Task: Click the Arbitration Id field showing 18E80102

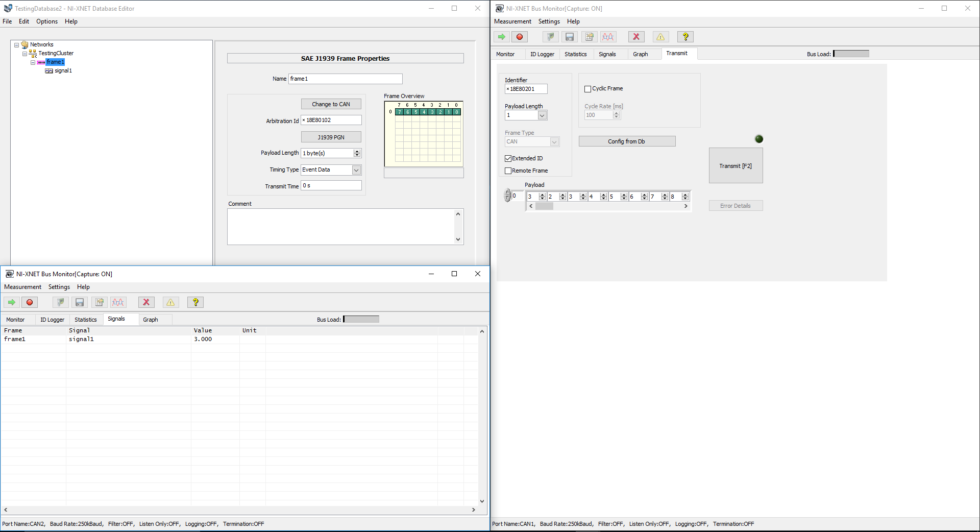Action: 331,120
